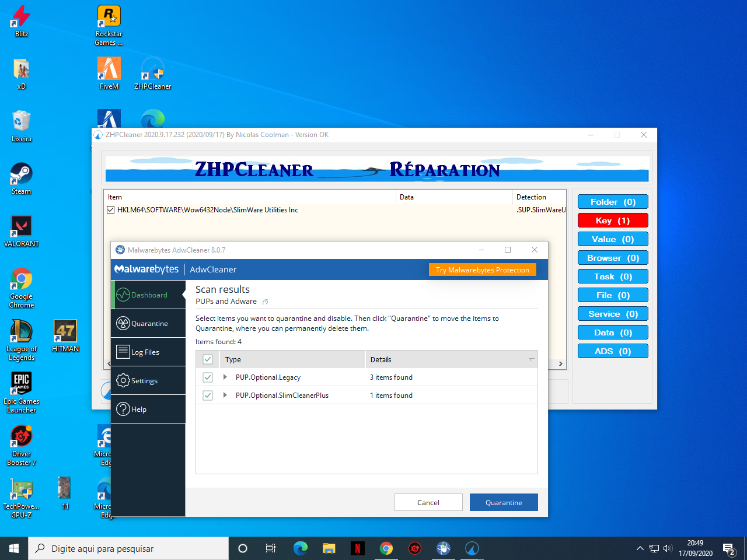Open TechPowerUp GPU-Z shortcut
The height and width of the screenshot is (560, 747).
click(21, 498)
